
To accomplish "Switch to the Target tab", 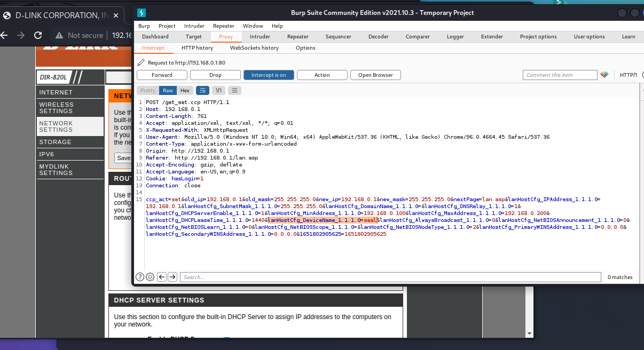I will [x=194, y=37].
